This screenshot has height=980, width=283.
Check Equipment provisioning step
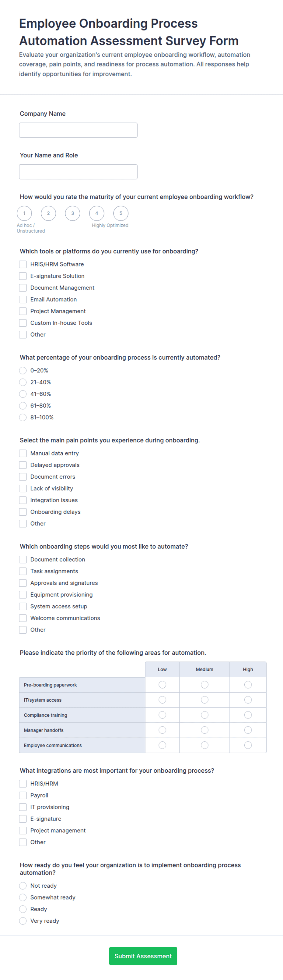point(23,595)
